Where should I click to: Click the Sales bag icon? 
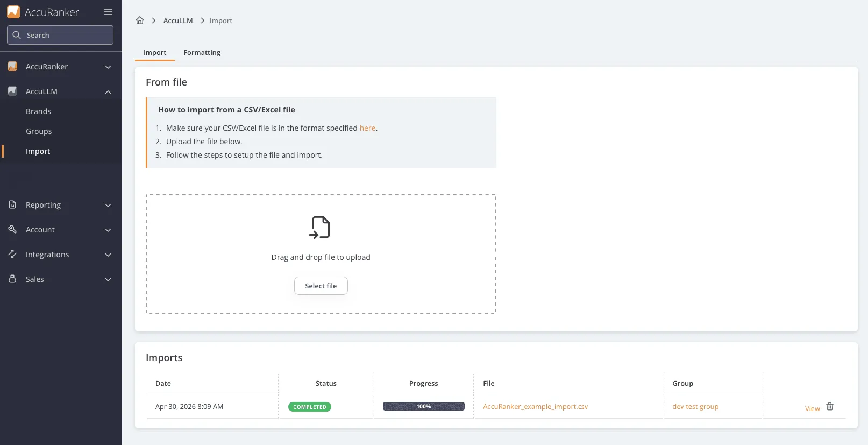pyautogui.click(x=12, y=279)
